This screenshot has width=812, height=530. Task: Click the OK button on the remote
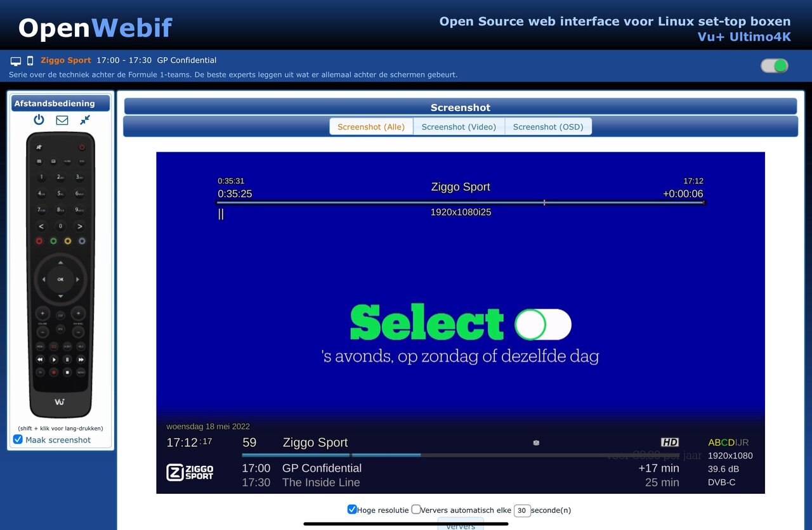(60, 280)
